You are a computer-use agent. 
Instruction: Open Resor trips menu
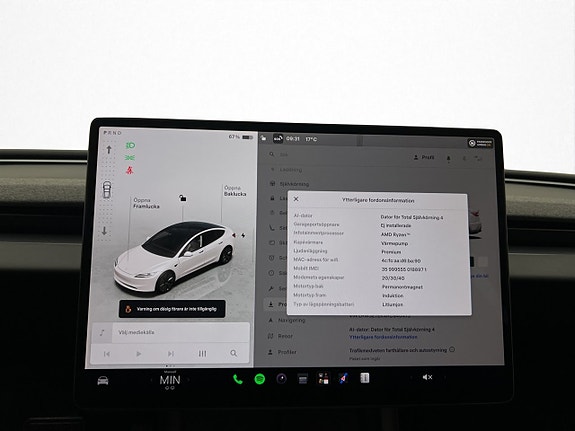(x=281, y=336)
